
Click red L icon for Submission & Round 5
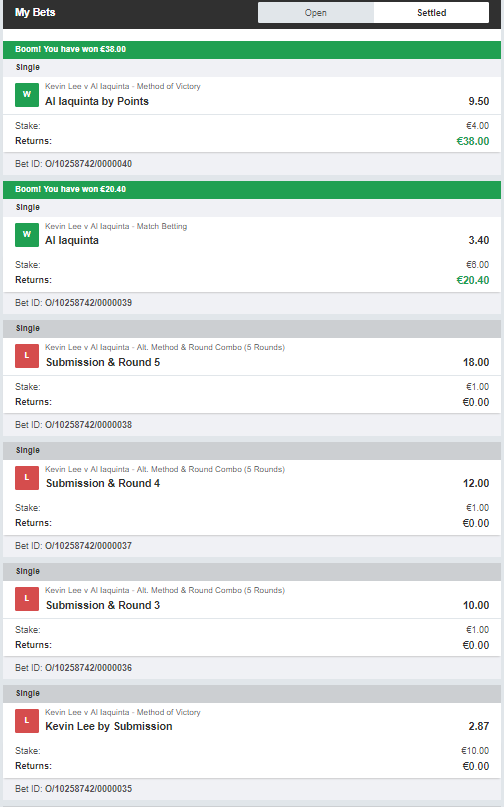point(27,356)
